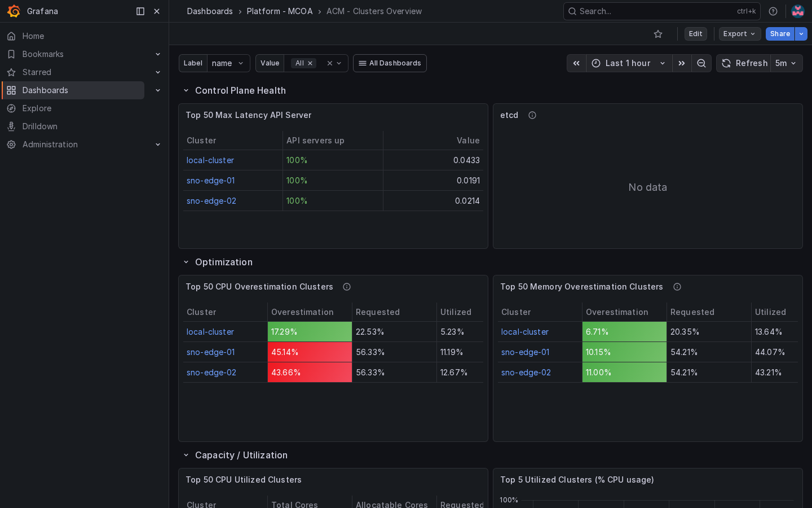Open the Share options arrow
This screenshot has height=508, width=812.
[x=801, y=34]
